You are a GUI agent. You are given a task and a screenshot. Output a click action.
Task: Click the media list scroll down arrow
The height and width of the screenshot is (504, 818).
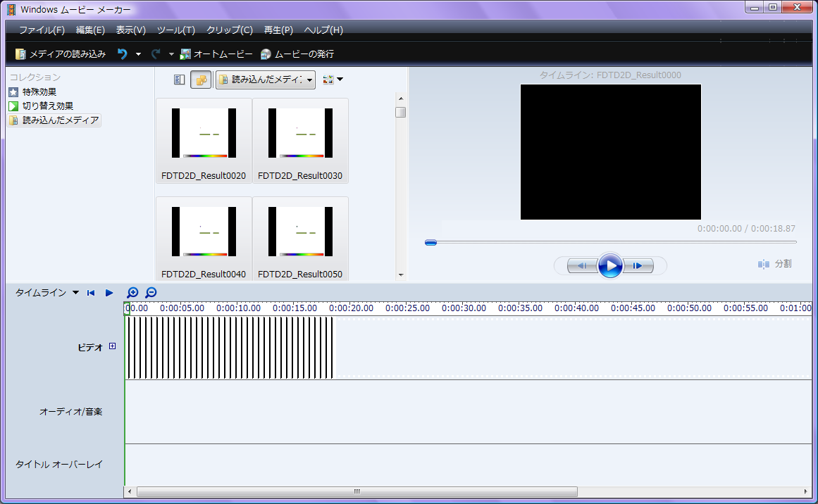point(401,275)
